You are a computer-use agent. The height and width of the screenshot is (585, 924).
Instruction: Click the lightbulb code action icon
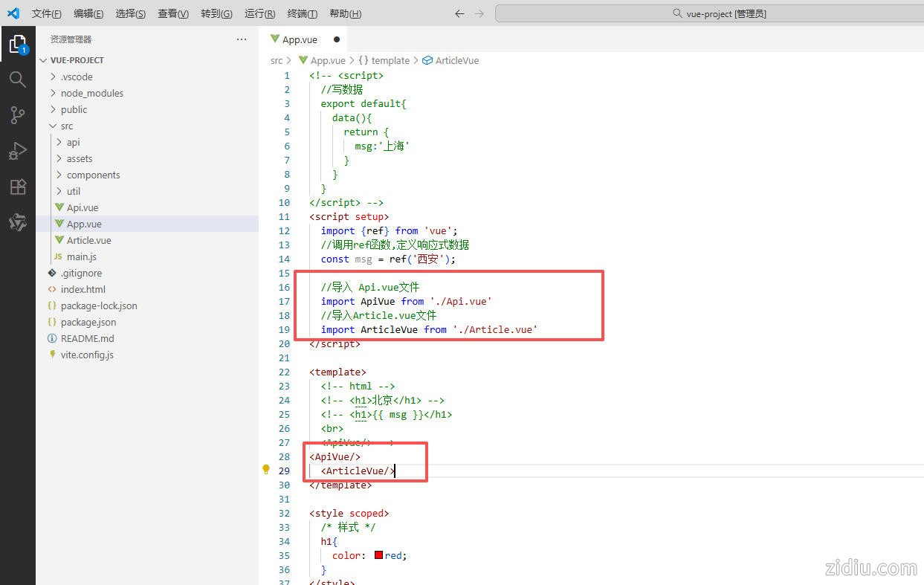[265, 470]
